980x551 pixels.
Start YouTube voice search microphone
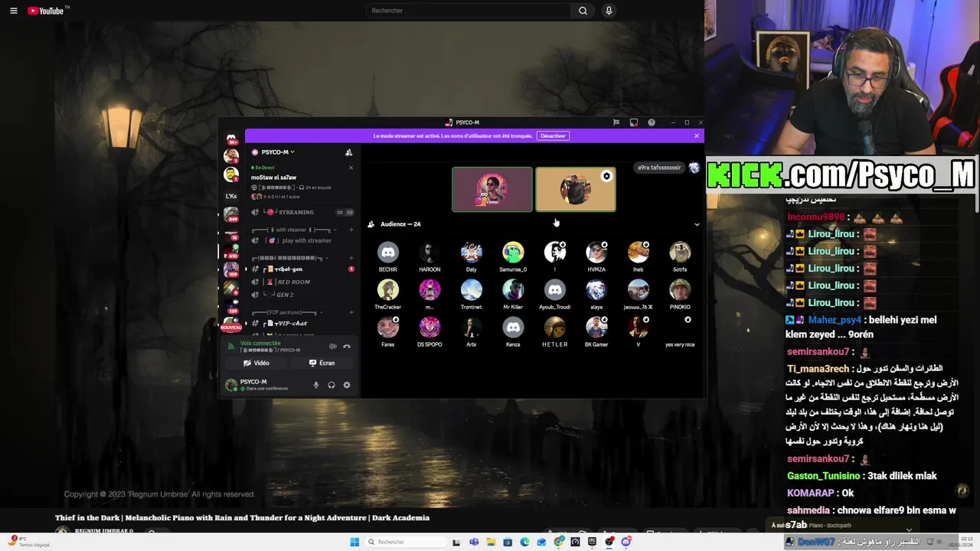609,11
